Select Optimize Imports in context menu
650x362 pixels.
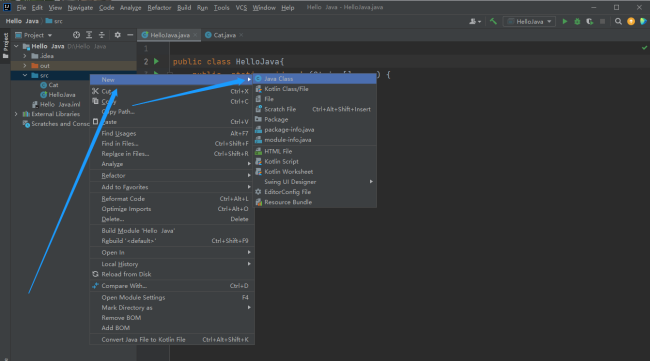[x=172, y=209]
